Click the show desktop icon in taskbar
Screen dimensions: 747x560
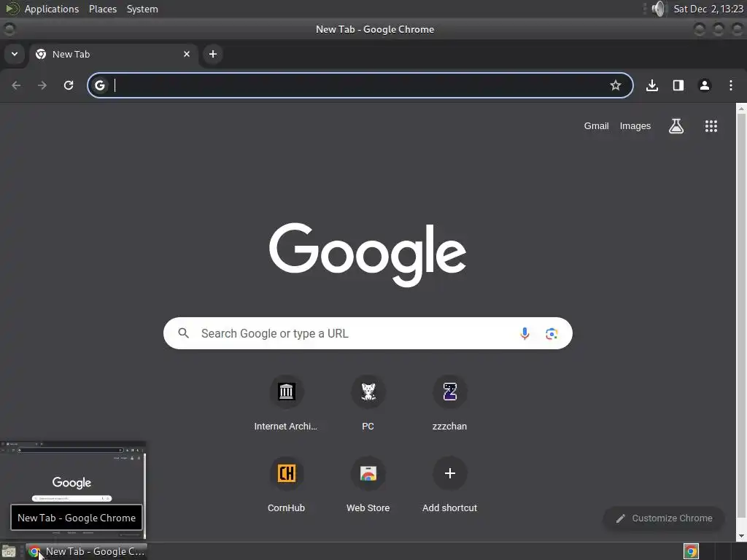[9, 551]
